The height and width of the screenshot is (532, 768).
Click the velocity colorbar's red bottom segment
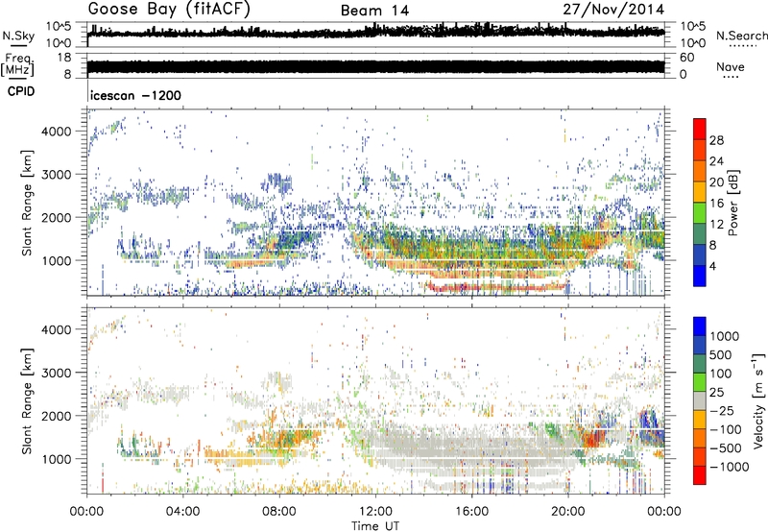(700, 475)
